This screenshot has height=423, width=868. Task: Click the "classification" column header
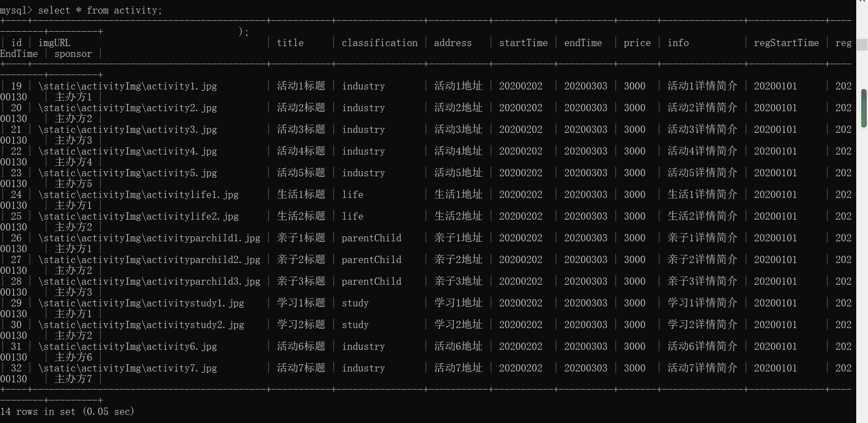point(380,42)
